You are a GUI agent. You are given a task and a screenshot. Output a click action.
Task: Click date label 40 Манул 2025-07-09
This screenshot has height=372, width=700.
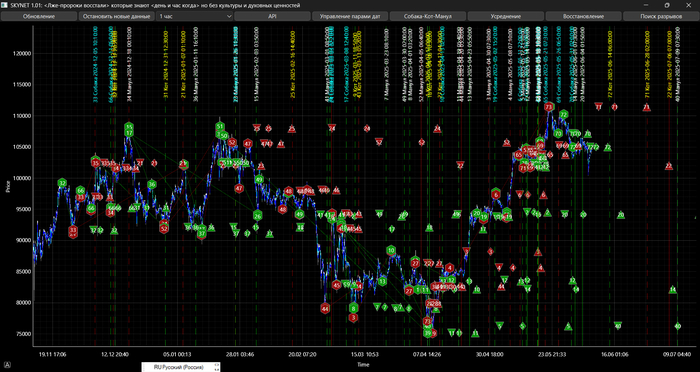pos(678,64)
